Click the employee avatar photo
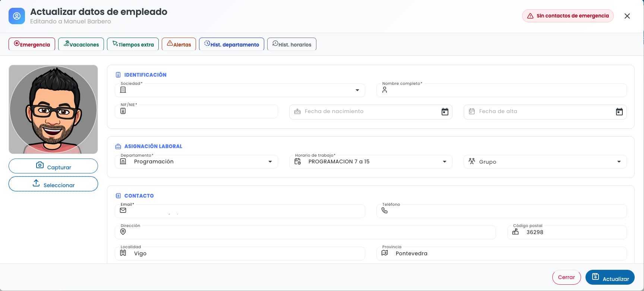The image size is (644, 291). 53,109
